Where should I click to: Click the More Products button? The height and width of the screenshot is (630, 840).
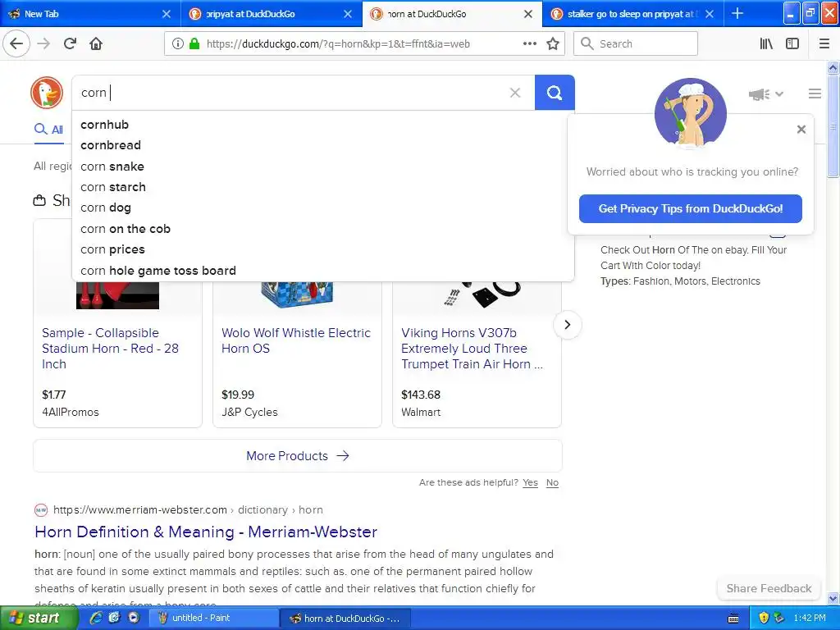[x=297, y=456]
